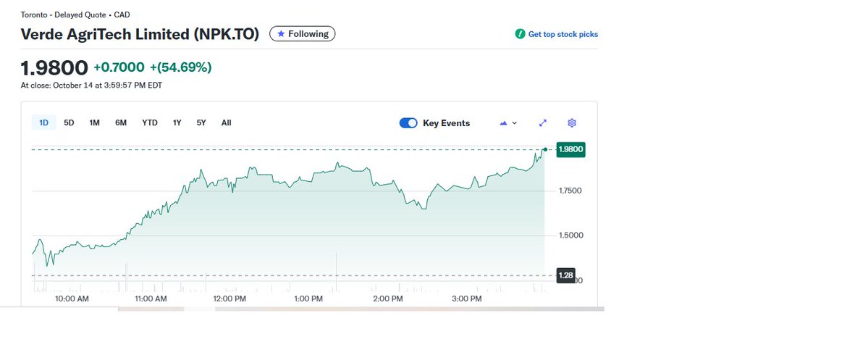Click the Following star button

[303, 34]
